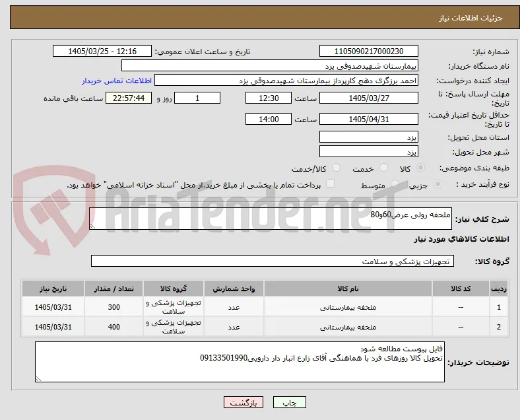Select the جزیی purchase type radio

[438, 184]
